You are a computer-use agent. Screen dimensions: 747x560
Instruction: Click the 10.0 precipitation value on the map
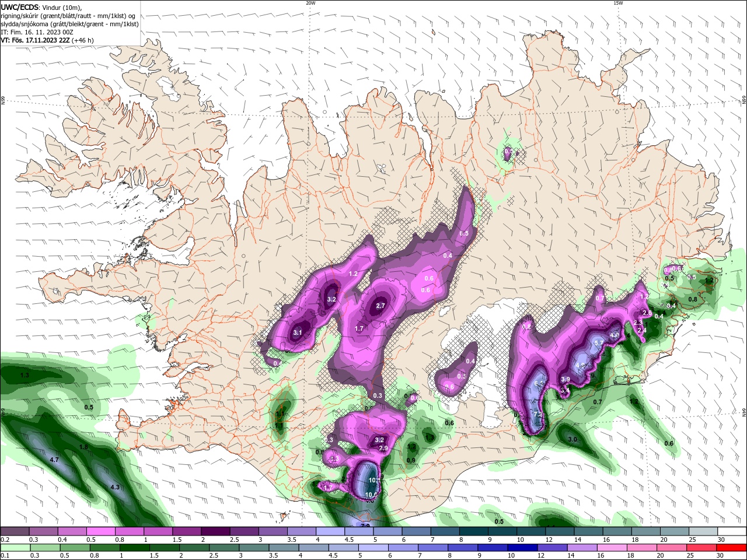371,495
